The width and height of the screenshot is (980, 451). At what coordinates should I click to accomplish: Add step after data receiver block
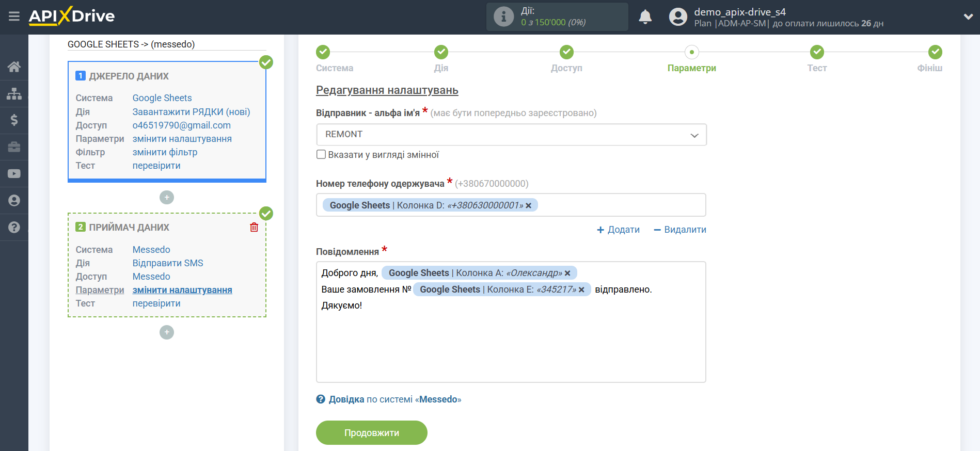pos(167,332)
